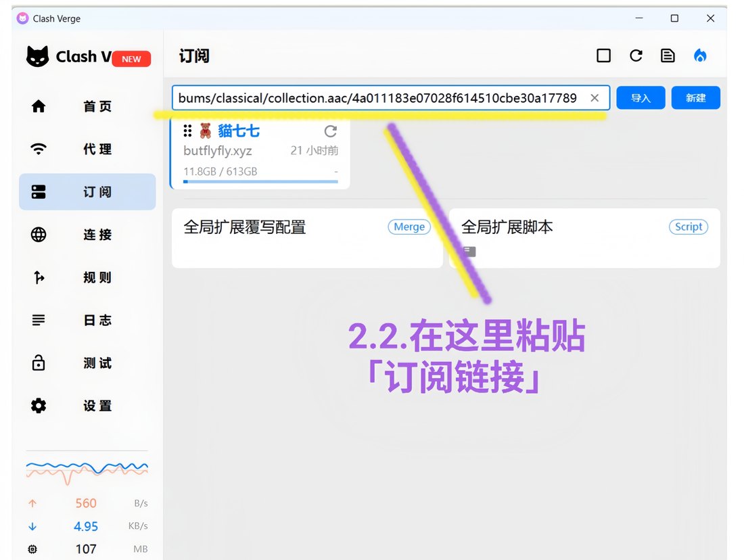Click the 107 MB memory value
This screenshot has width=744, height=560.
click(x=86, y=549)
